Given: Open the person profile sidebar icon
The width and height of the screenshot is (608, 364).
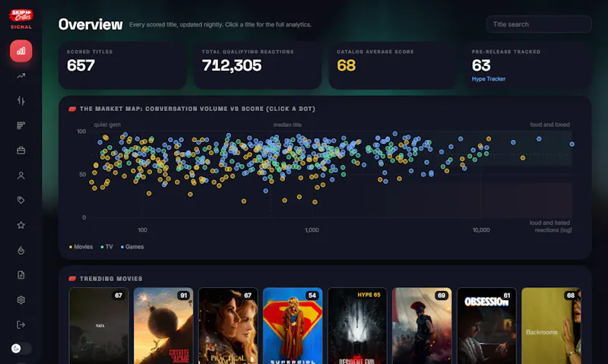Looking at the screenshot, I should (21, 176).
